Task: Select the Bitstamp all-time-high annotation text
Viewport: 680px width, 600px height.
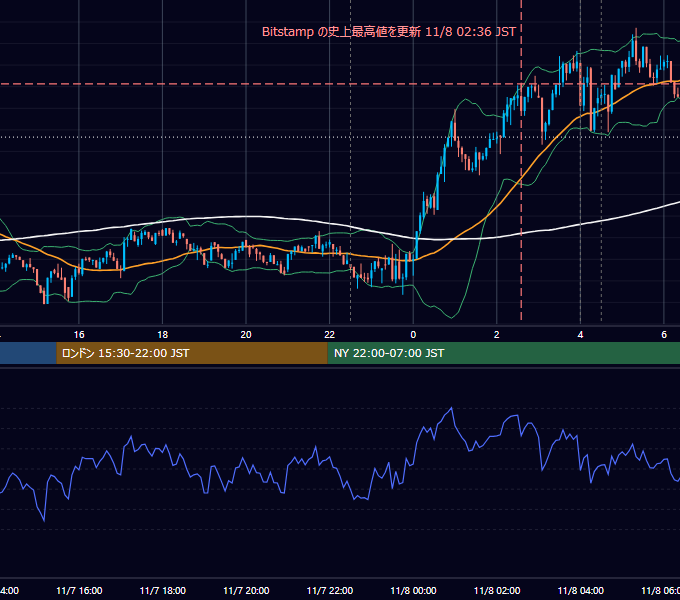Action: pos(389,32)
